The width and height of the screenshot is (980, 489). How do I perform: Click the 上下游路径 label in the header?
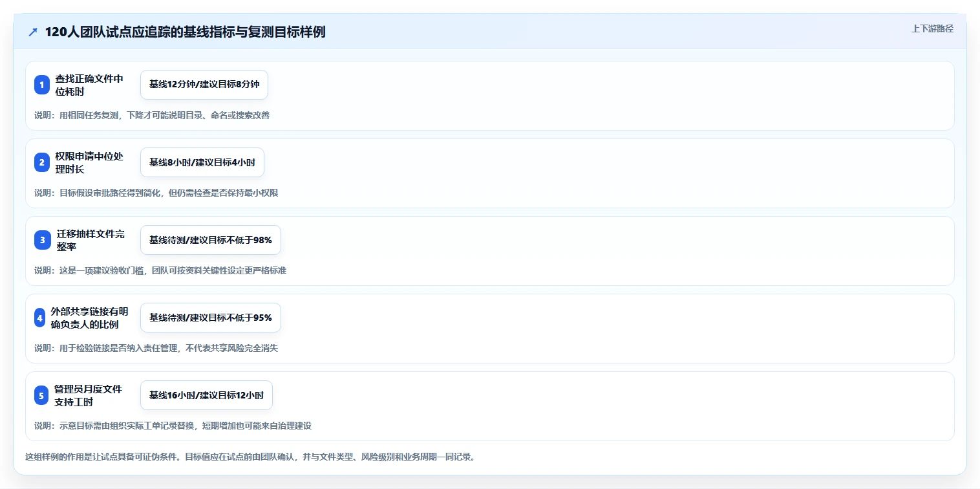[932, 28]
